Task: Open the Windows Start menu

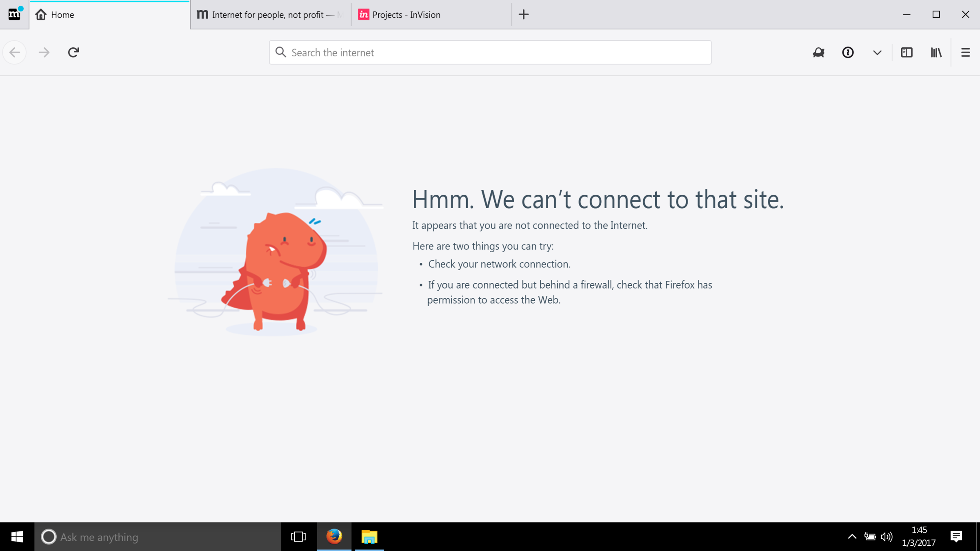Action: [17, 537]
